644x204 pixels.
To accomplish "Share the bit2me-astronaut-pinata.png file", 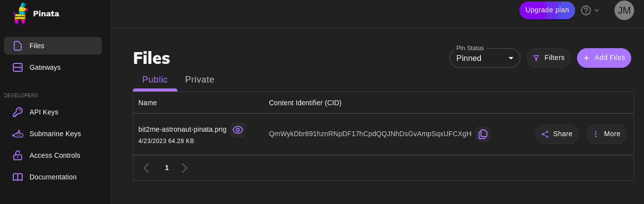I will [x=557, y=134].
